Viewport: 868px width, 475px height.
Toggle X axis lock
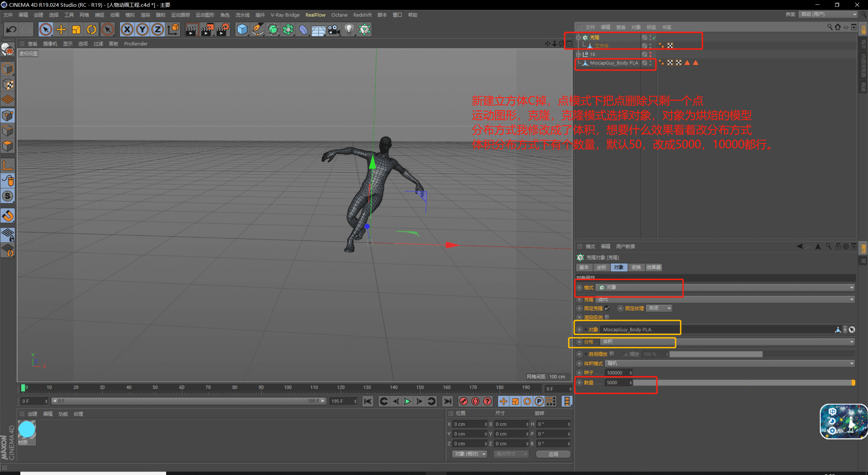[127, 30]
